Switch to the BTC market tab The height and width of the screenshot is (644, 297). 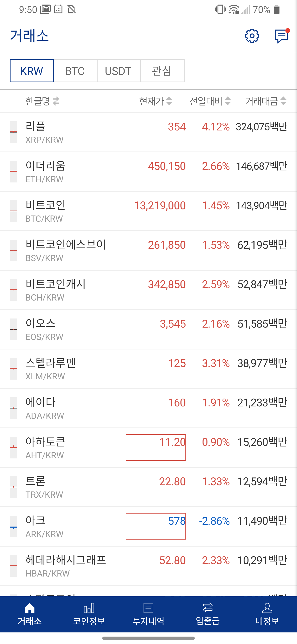tap(75, 71)
